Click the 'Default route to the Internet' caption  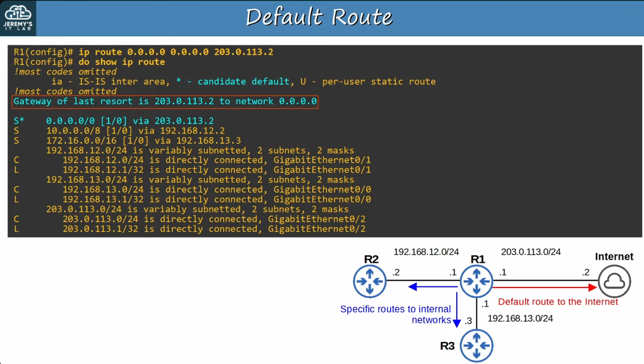tap(558, 302)
